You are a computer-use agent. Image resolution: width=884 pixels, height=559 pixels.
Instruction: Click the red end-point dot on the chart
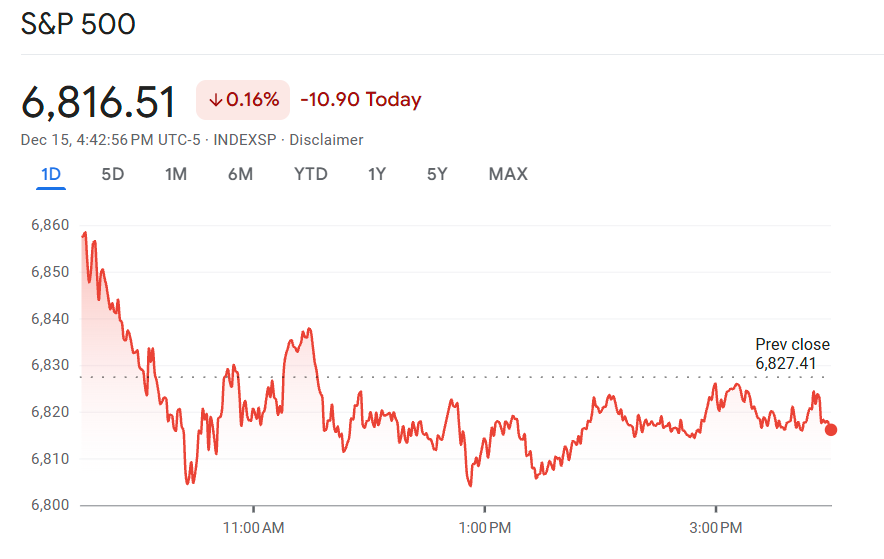click(831, 430)
